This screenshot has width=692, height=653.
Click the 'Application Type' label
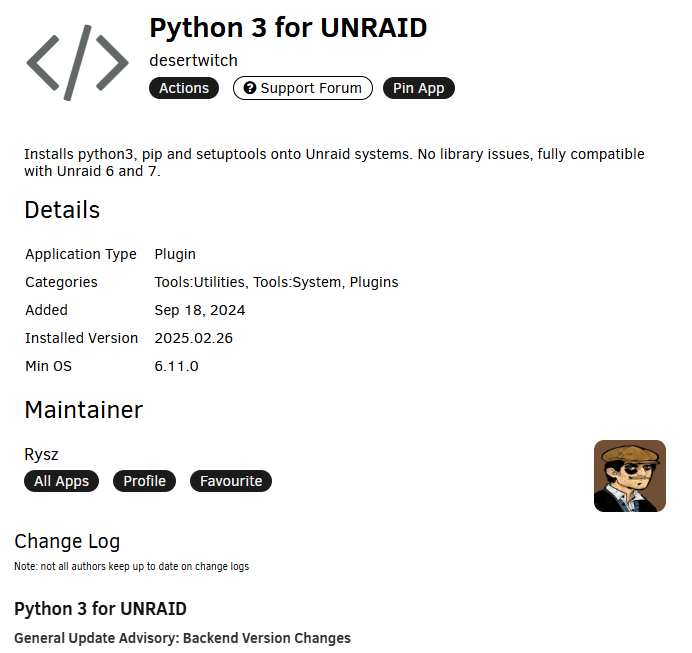coord(81,255)
